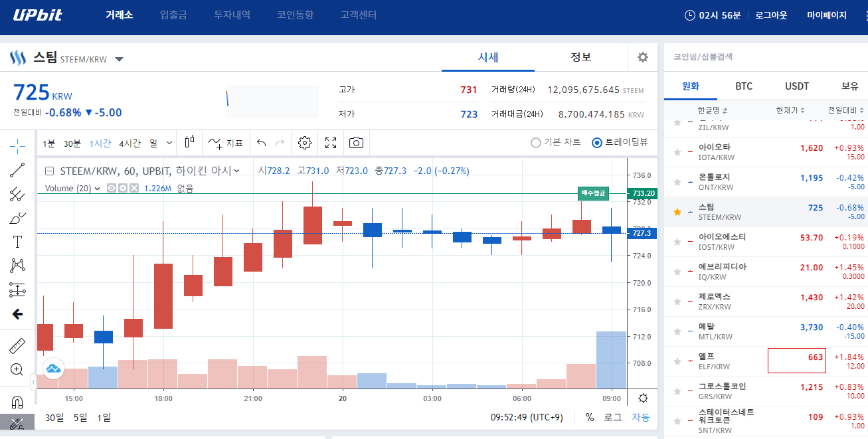Switch to the 시세 tab
The height and width of the screenshot is (439, 868).
tap(488, 58)
